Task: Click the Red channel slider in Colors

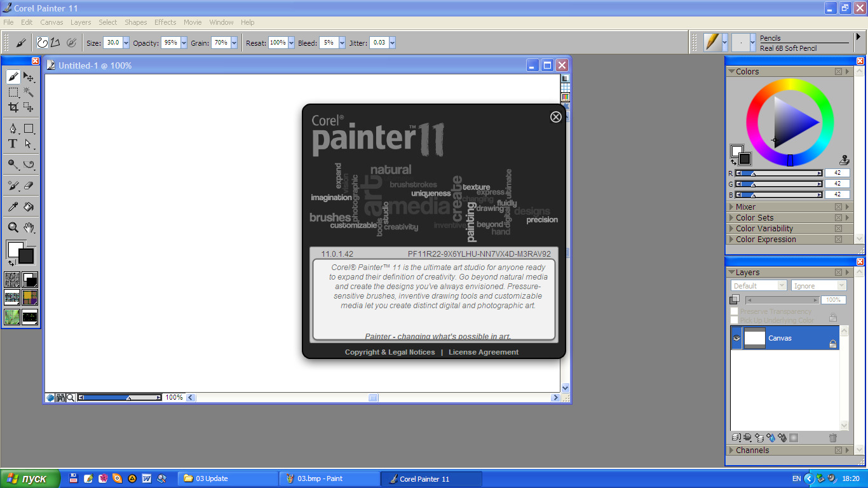Action: (x=778, y=173)
